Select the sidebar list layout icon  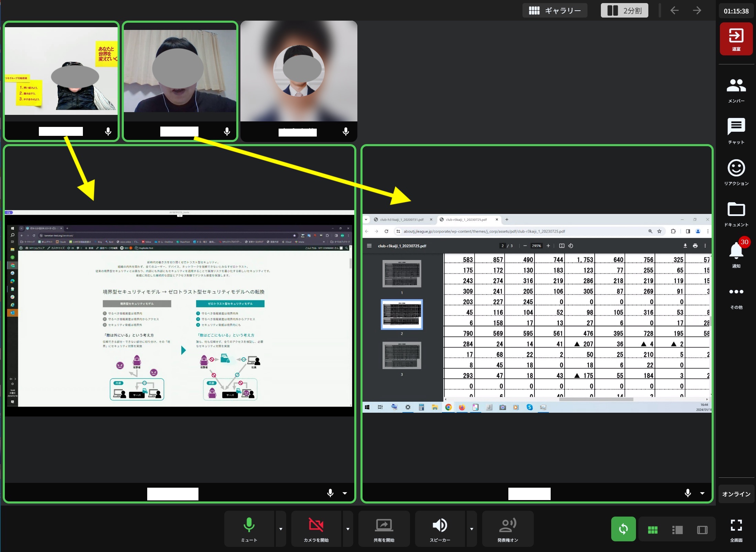coord(677,530)
